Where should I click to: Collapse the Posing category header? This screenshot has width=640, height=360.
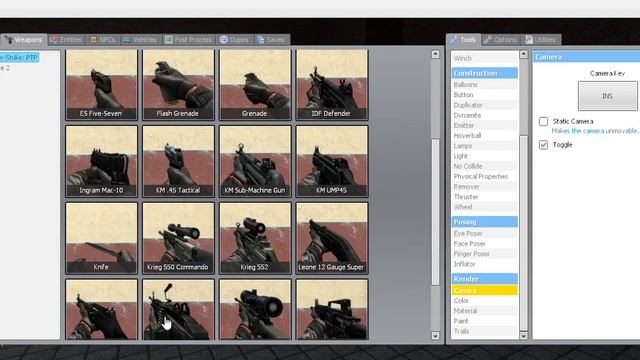pyautogui.click(x=484, y=222)
